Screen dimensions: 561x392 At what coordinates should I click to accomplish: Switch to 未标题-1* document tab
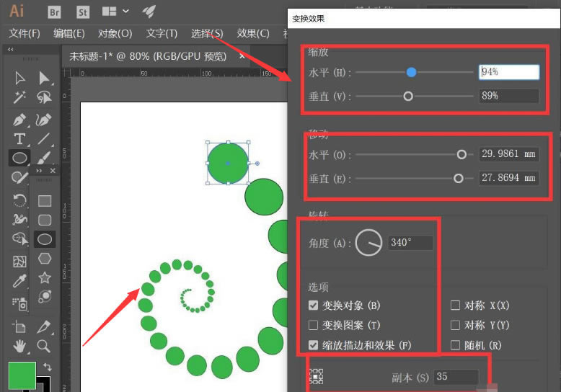point(148,56)
